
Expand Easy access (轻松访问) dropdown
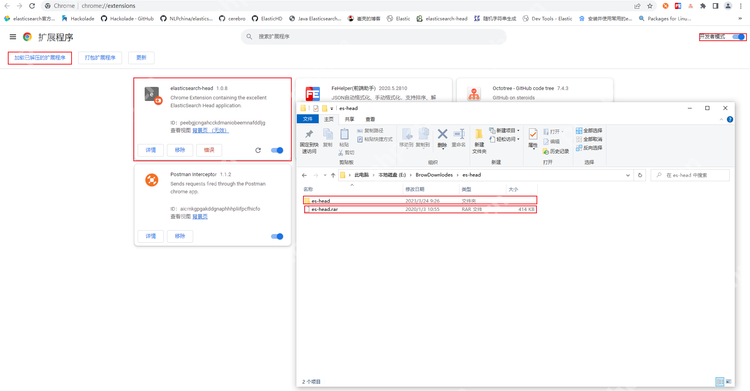click(x=518, y=139)
